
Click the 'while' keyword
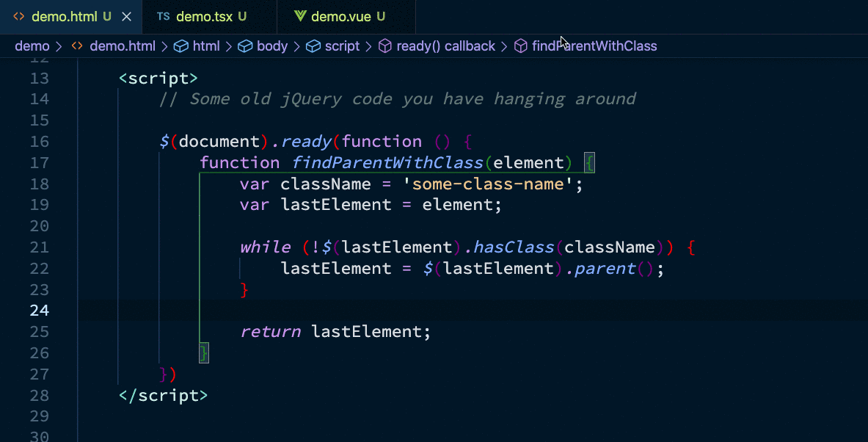266,247
